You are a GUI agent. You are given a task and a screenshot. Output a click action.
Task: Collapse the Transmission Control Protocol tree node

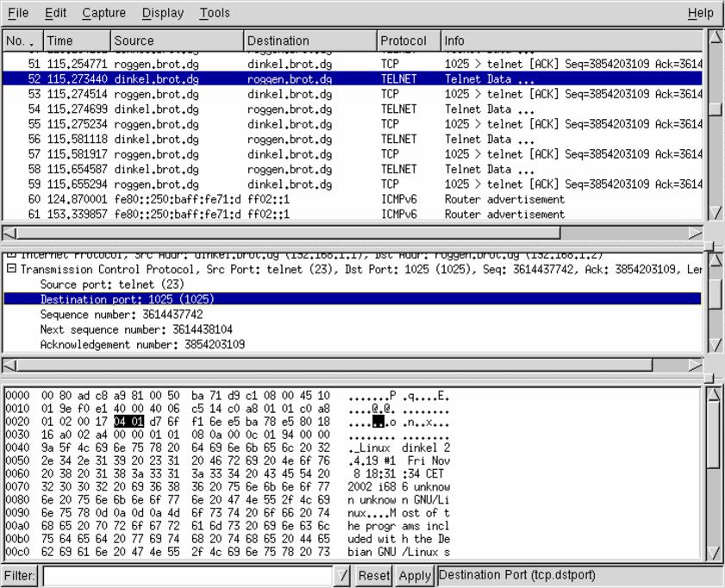(11, 270)
